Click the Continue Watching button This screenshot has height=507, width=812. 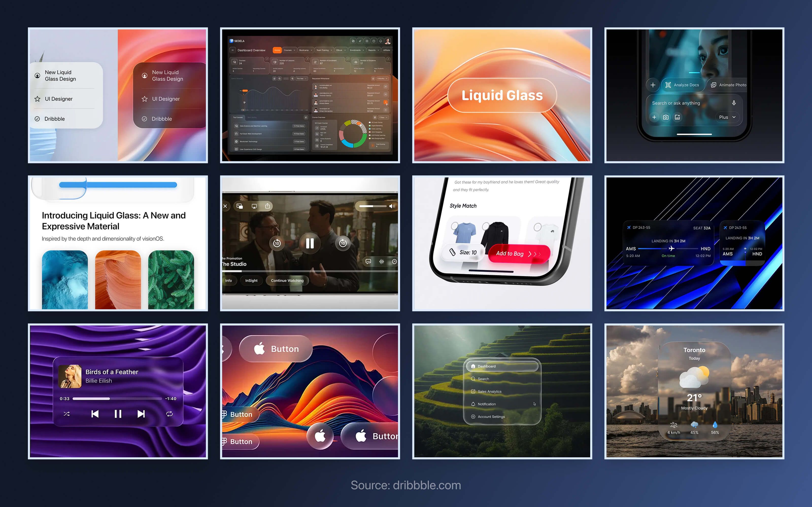pyautogui.click(x=287, y=281)
